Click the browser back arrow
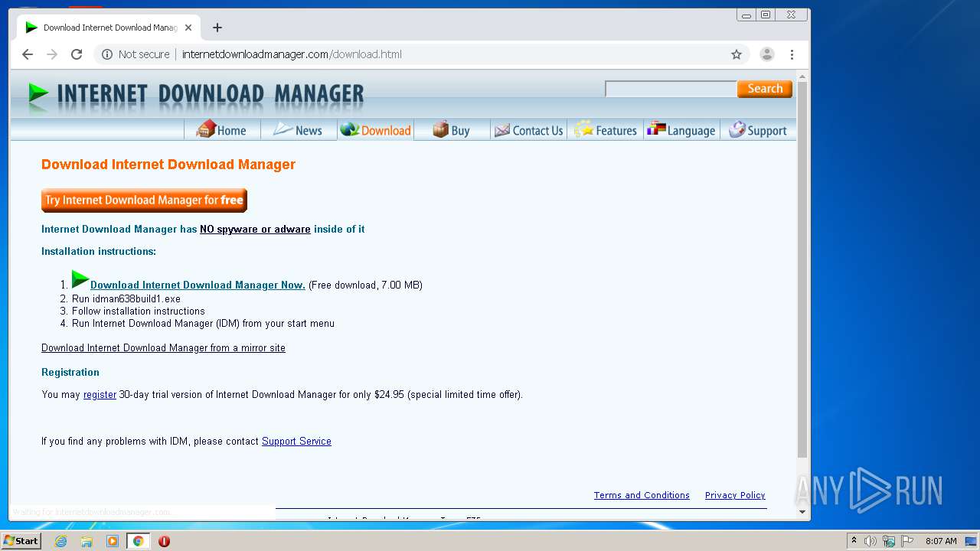This screenshot has width=980, height=551. (x=28, y=54)
